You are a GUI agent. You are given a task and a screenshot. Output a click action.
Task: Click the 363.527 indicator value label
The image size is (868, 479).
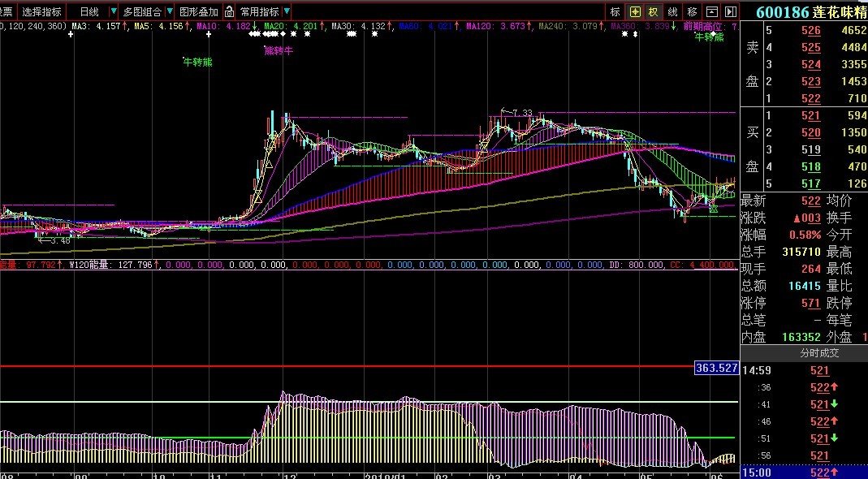(716, 368)
